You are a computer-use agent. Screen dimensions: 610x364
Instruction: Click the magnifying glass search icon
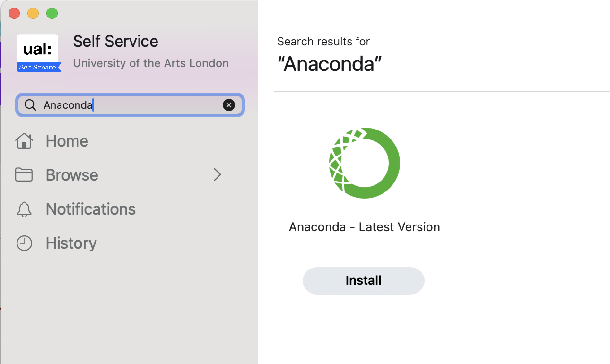pos(30,105)
